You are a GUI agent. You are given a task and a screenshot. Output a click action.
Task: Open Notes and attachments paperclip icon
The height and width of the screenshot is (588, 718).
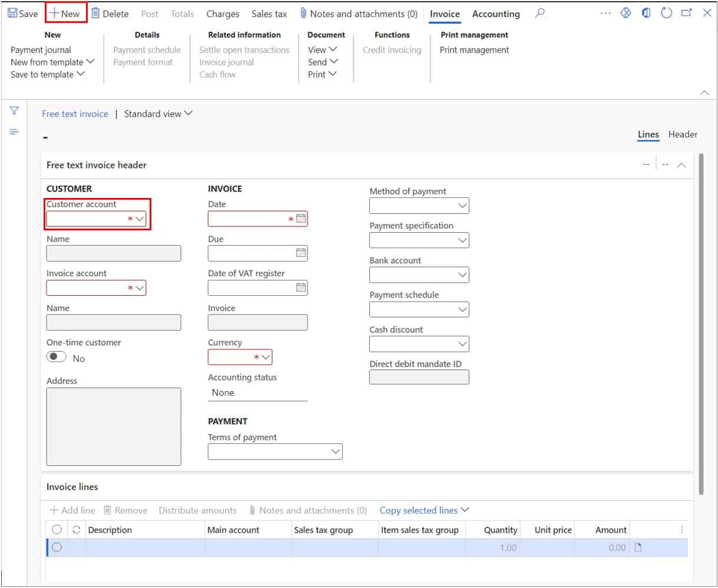(x=304, y=13)
